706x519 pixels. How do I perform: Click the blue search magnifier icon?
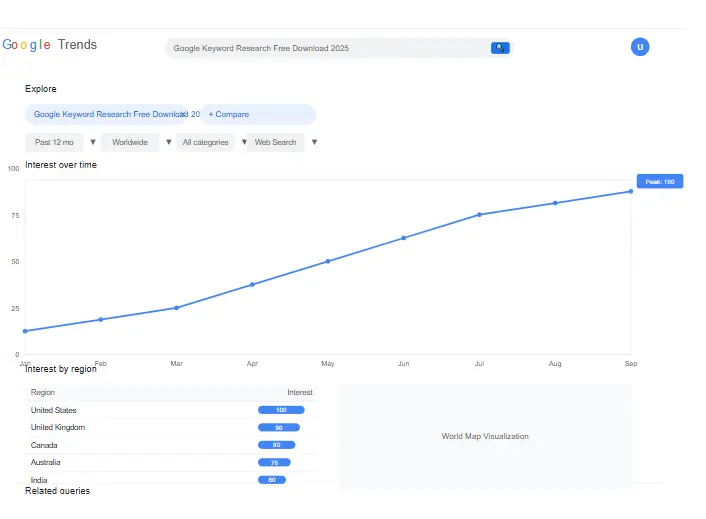500,48
